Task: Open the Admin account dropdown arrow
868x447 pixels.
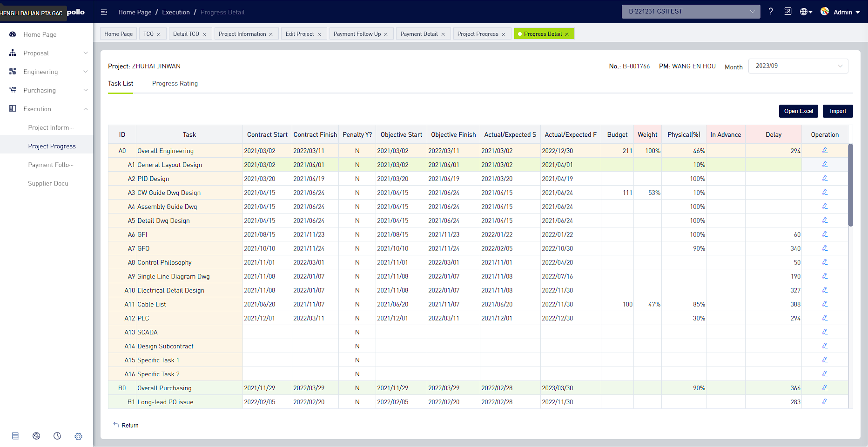Action: [858, 13]
